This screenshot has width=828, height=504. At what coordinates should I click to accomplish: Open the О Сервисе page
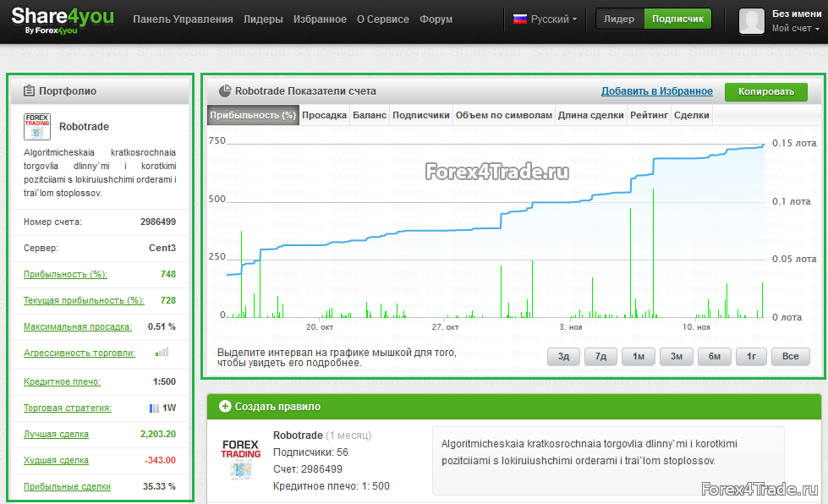(383, 19)
